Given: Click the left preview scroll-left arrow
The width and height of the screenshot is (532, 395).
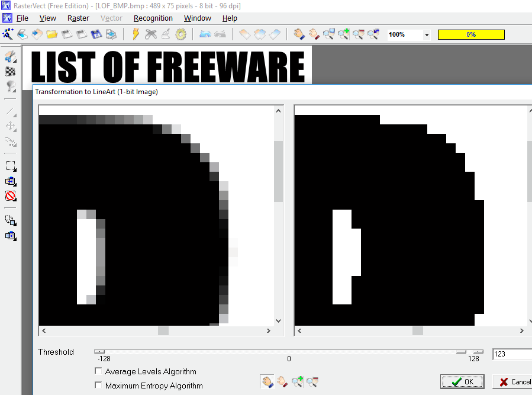Looking at the screenshot, I should [x=44, y=330].
